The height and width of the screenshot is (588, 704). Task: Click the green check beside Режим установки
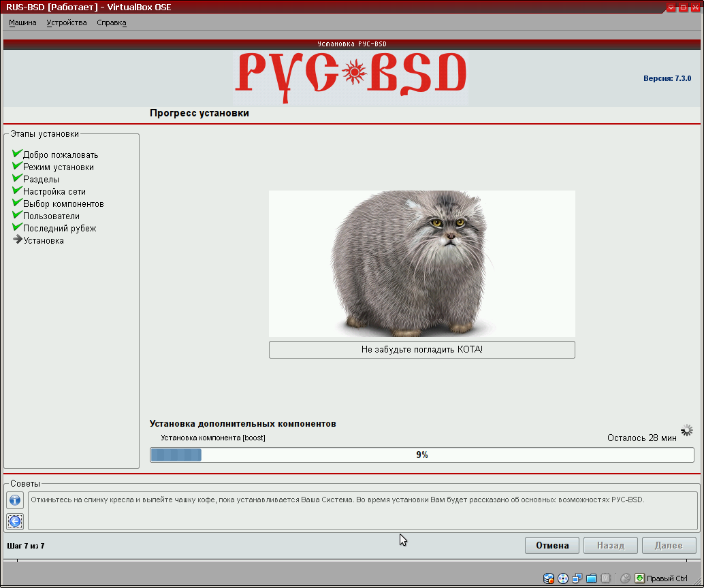coord(17,165)
